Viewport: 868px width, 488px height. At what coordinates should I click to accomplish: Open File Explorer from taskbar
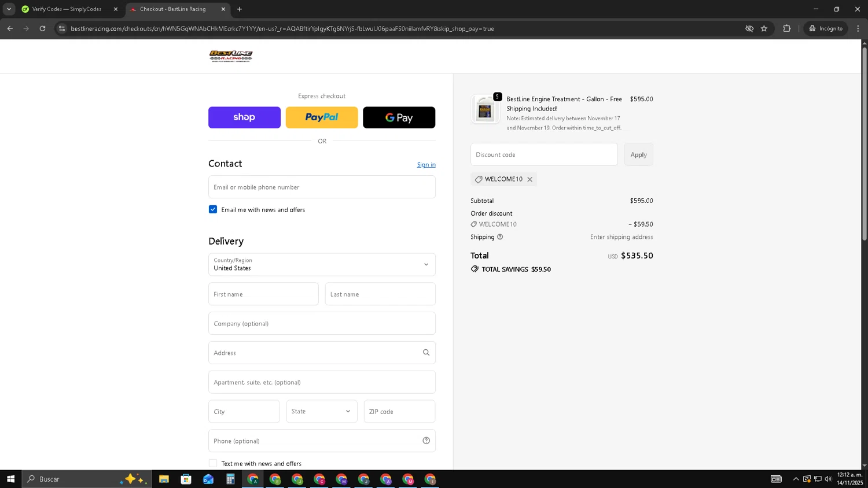click(x=164, y=479)
